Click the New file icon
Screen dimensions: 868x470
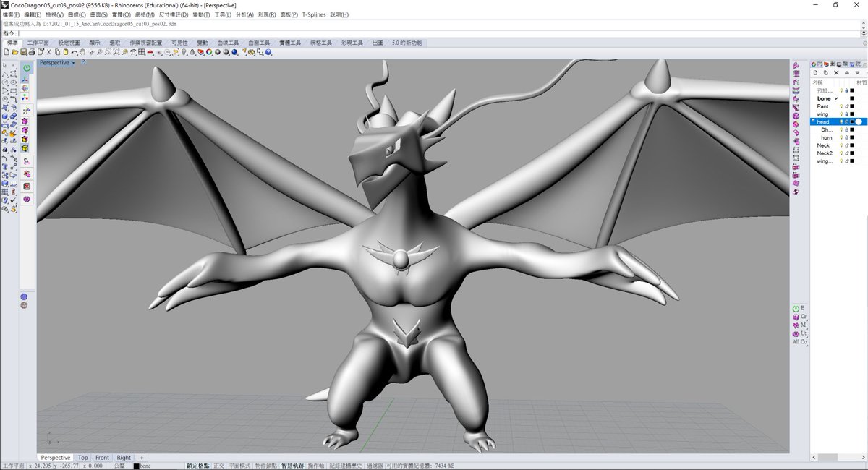pos(7,52)
